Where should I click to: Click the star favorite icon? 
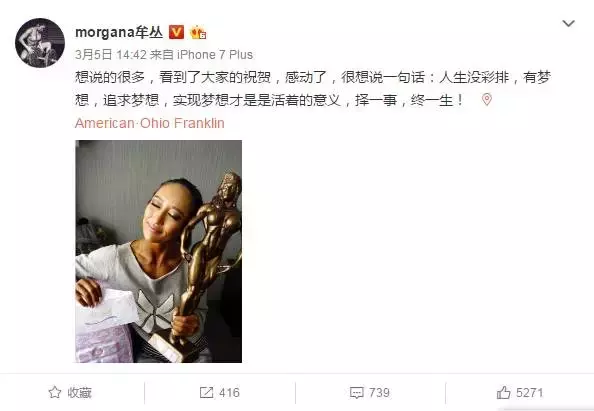click(55, 392)
